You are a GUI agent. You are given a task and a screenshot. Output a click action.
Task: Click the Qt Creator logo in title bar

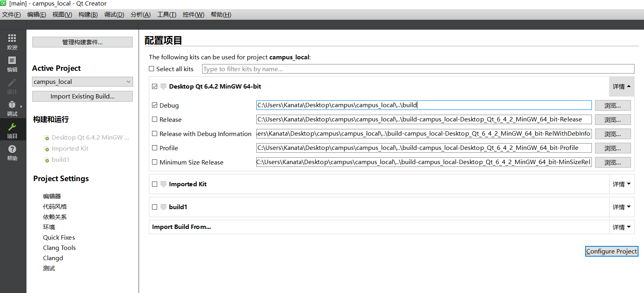coord(4,4)
